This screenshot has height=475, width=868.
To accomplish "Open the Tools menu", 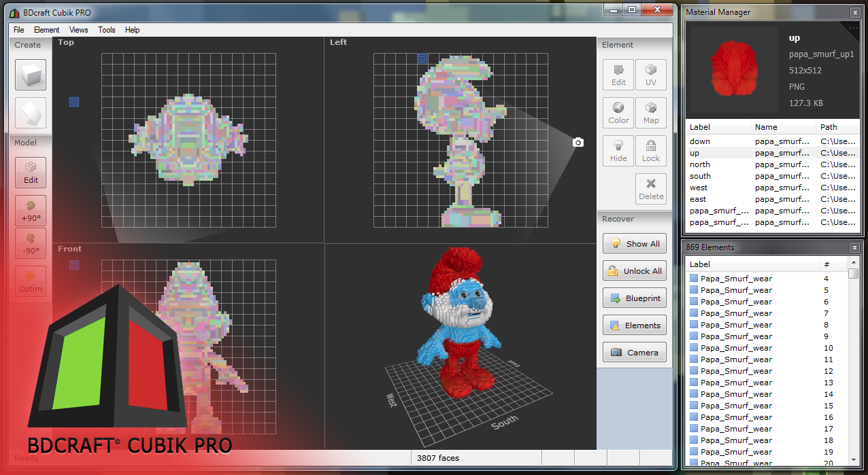I will (107, 30).
